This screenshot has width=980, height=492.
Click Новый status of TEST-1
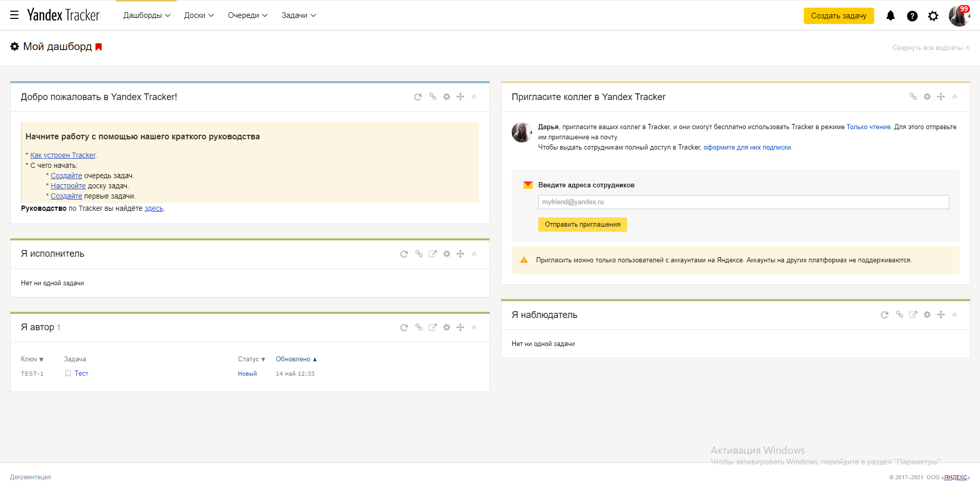(x=247, y=374)
